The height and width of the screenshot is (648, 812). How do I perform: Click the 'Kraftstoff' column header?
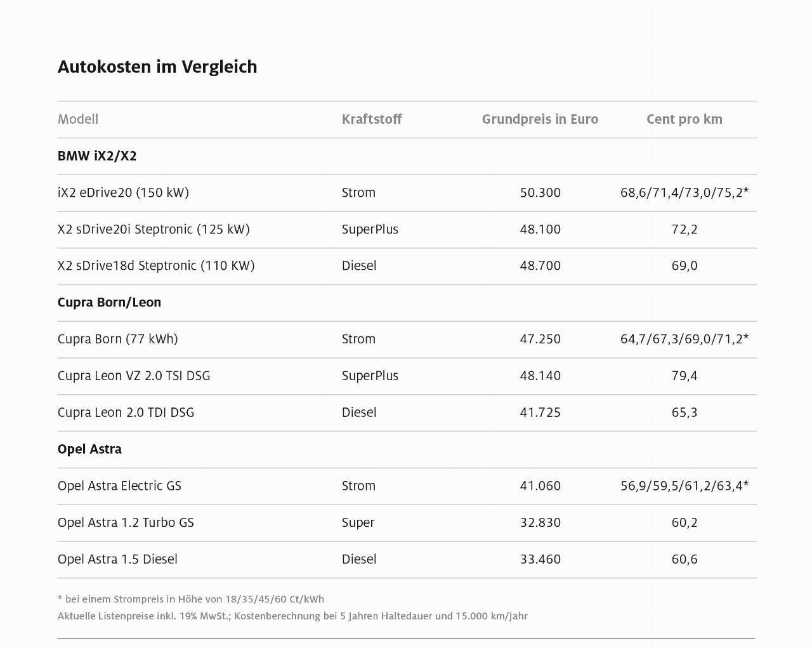tap(372, 119)
